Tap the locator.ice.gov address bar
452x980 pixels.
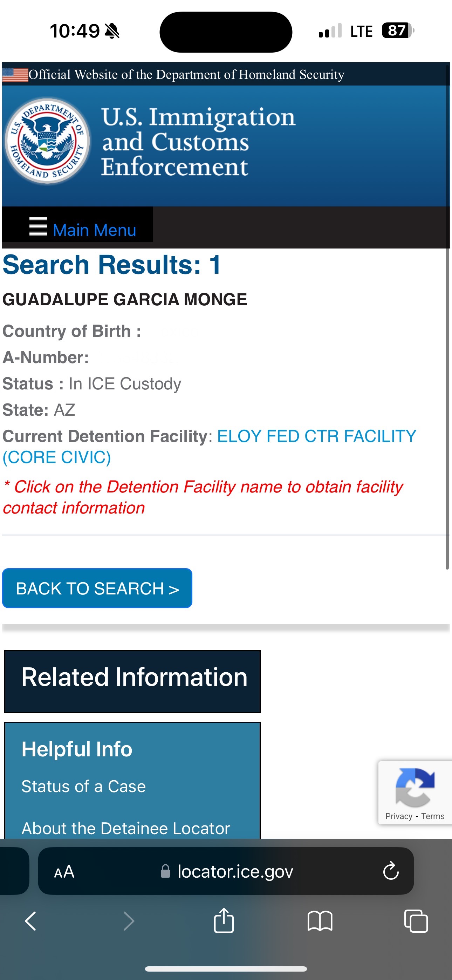235,871
